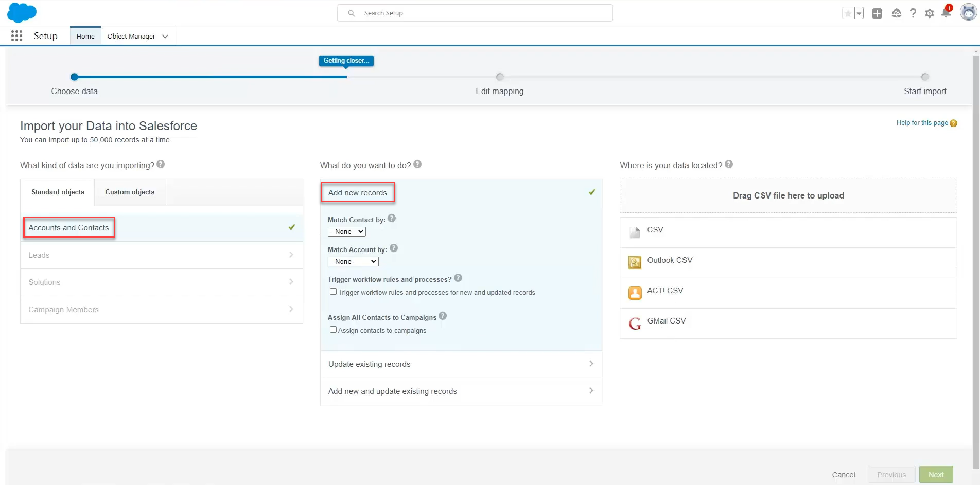The width and height of the screenshot is (980, 485).
Task: Open the help question mark icon
Action: 913,13
